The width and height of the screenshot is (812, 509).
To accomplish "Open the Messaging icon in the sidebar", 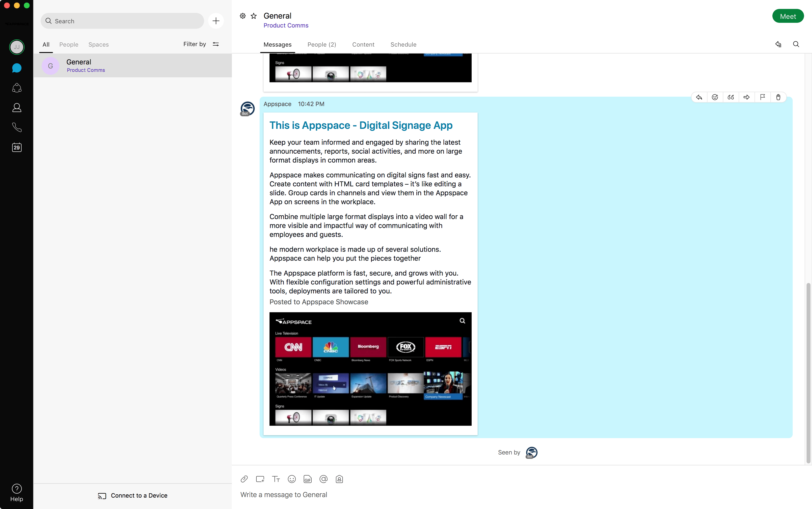I will [17, 68].
